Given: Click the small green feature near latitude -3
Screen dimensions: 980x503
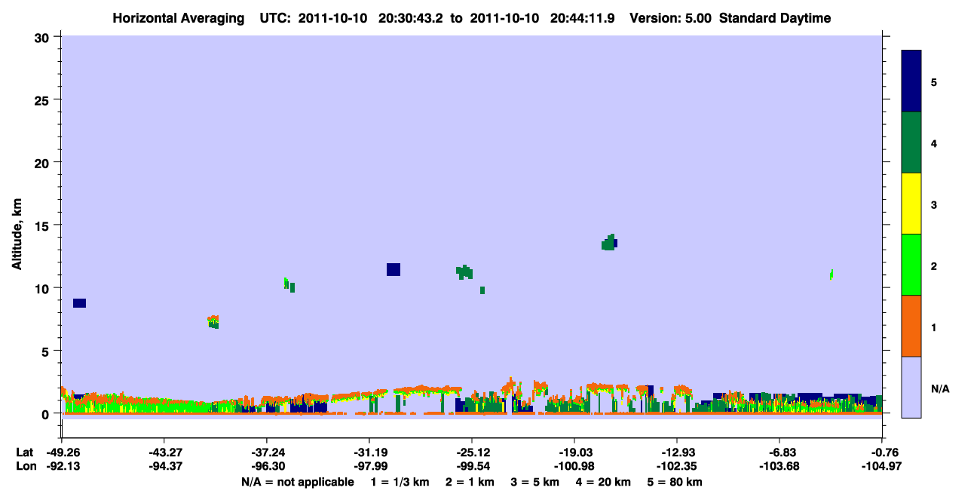Looking at the screenshot, I should pos(831,274).
